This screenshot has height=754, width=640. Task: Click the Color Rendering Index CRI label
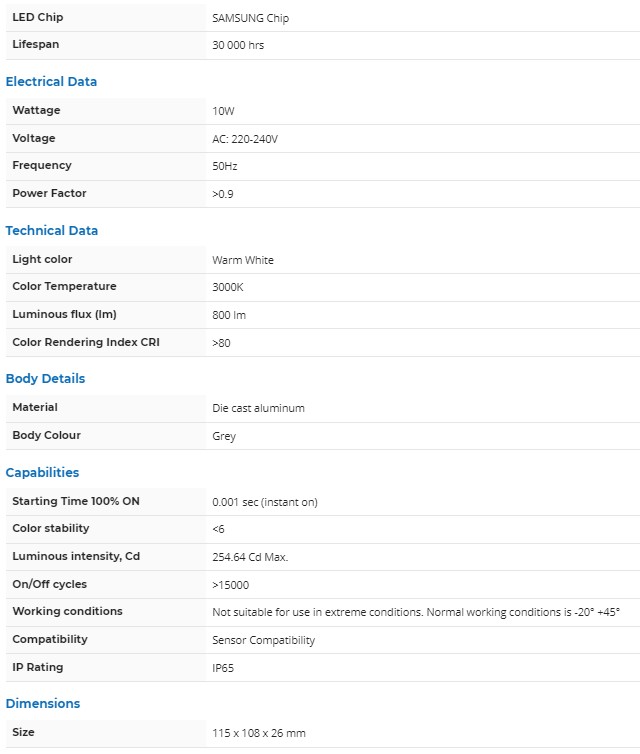[86, 342]
